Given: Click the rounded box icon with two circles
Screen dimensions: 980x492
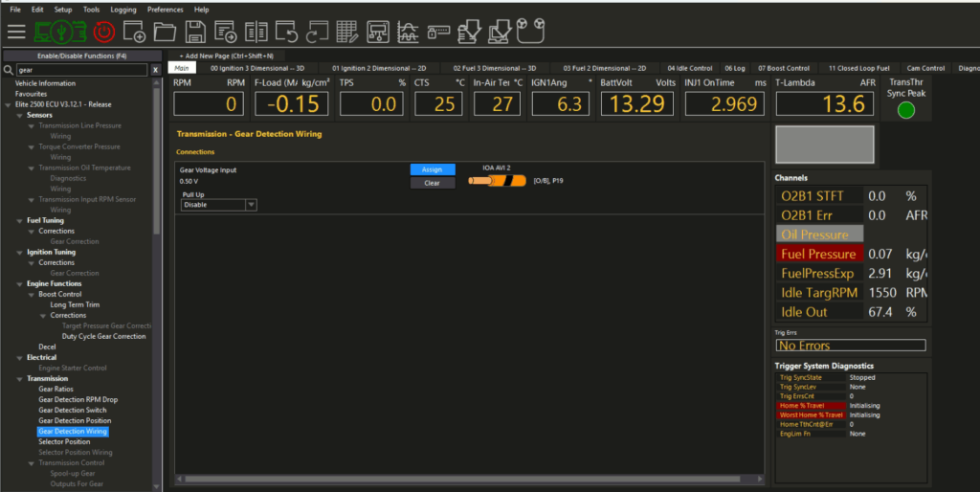Looking at the screenshot, I should [x=530, y=30].
